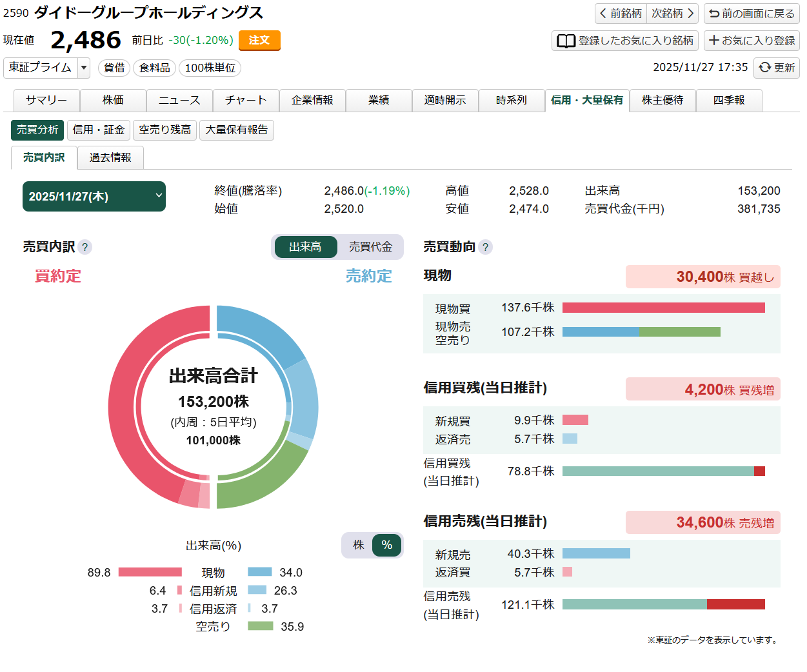Open 登録したお気に入り銘柄 with book icon

pyautogui.click(x=624, y=41)
